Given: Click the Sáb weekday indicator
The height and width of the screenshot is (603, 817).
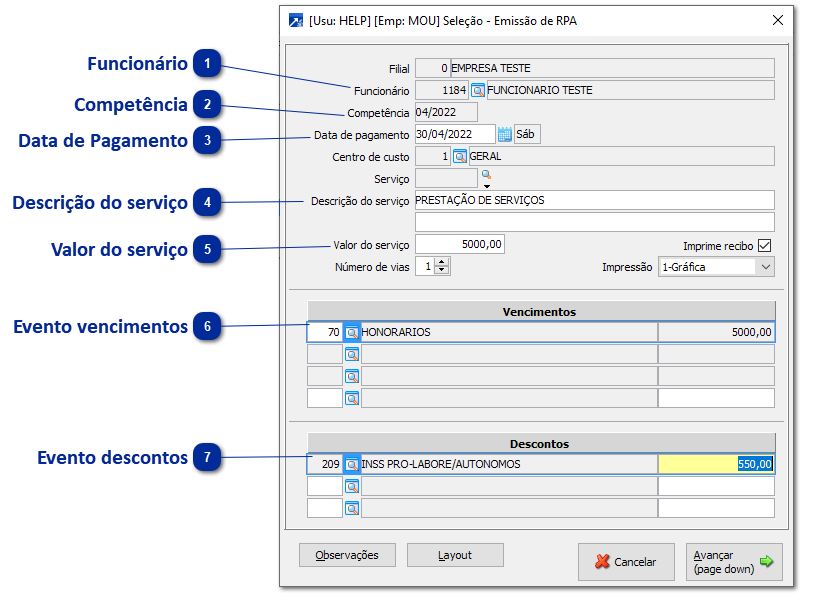Looking at the screenshot, I should pos(527,134).
